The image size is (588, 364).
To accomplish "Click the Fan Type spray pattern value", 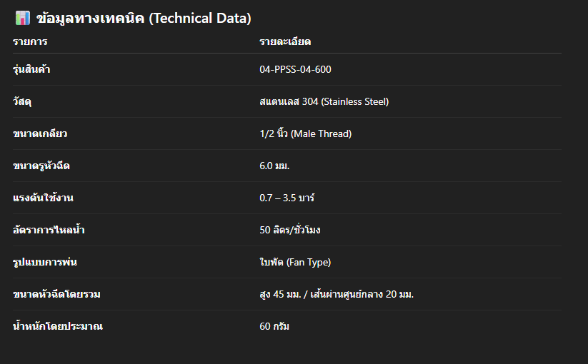I will pos(295,262).
